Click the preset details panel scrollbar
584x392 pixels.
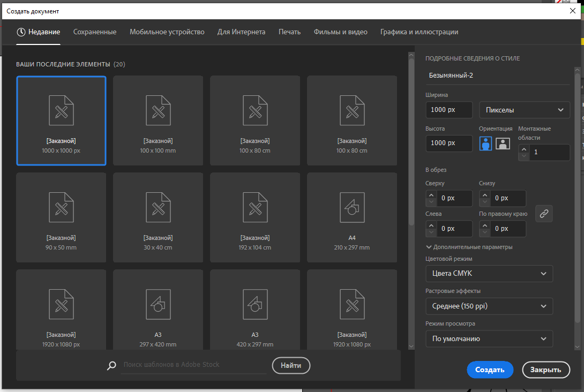[x=577, y=197]
